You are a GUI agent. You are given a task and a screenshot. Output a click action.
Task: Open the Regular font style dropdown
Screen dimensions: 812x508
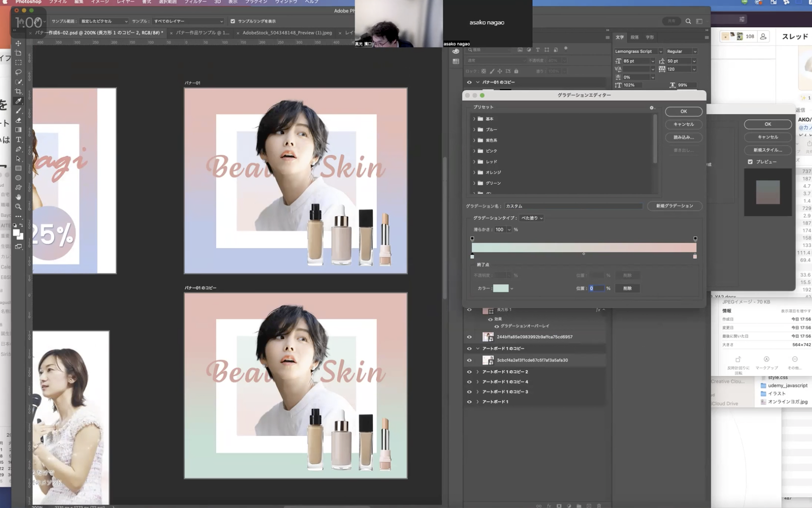[694, 51]
